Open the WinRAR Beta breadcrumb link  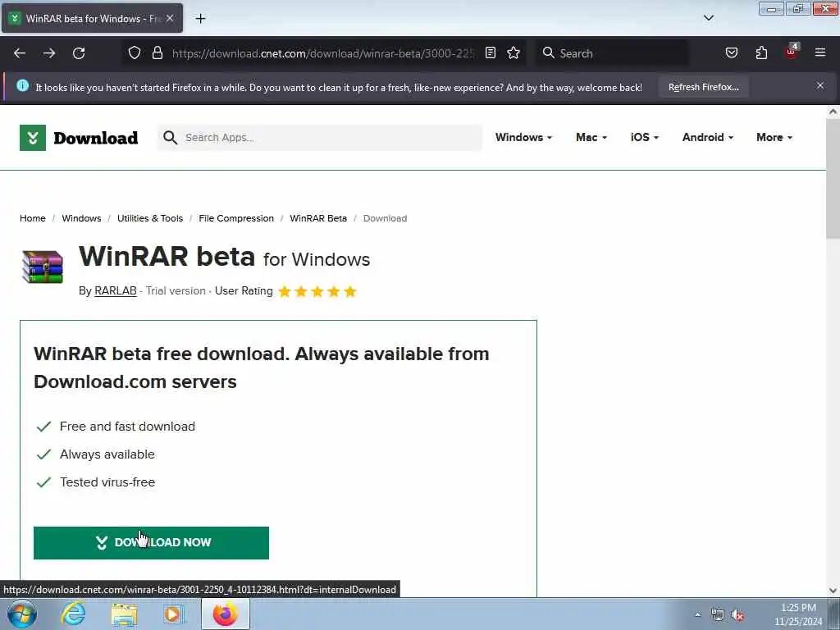[318, 218]
